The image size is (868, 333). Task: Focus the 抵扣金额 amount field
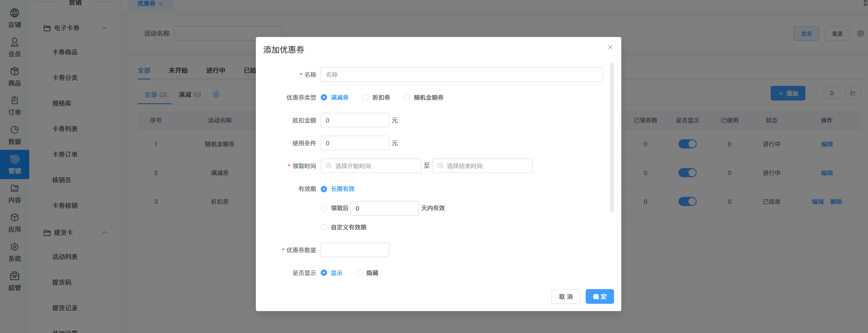coord(355,120)
